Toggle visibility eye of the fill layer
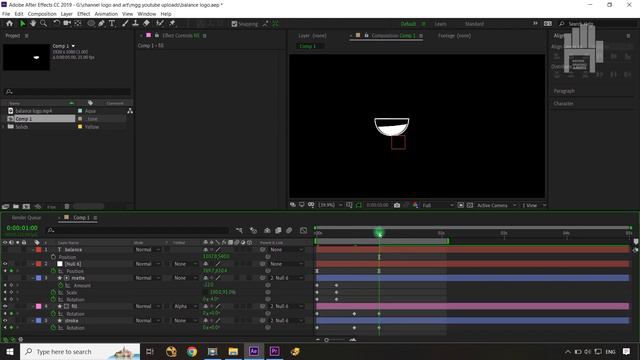The width and height of the screenshot is (640, 360). (5, 306)
